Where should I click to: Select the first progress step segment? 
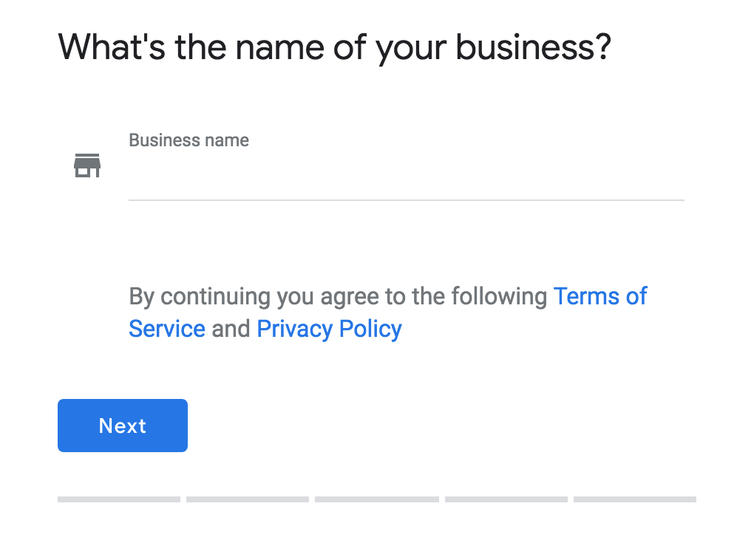(119, 499)
